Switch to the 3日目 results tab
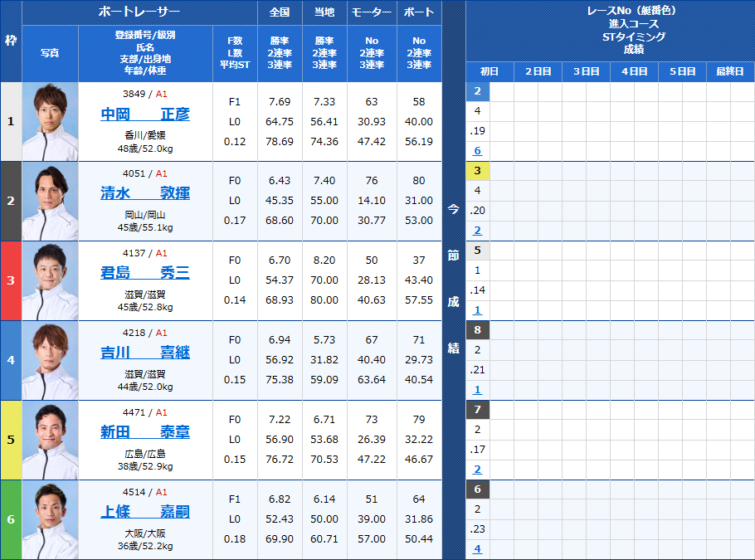This screenshot has width=755, height=560. point(585,71)
